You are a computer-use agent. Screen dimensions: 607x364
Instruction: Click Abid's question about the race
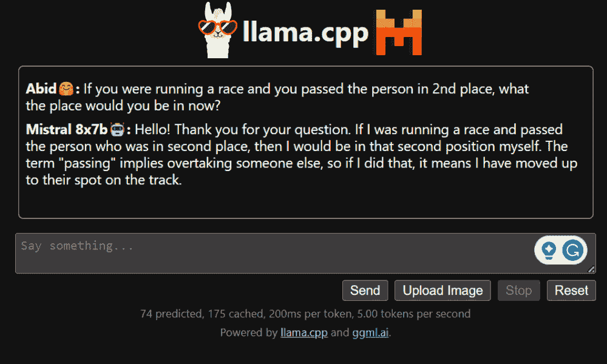coord(303,90)
